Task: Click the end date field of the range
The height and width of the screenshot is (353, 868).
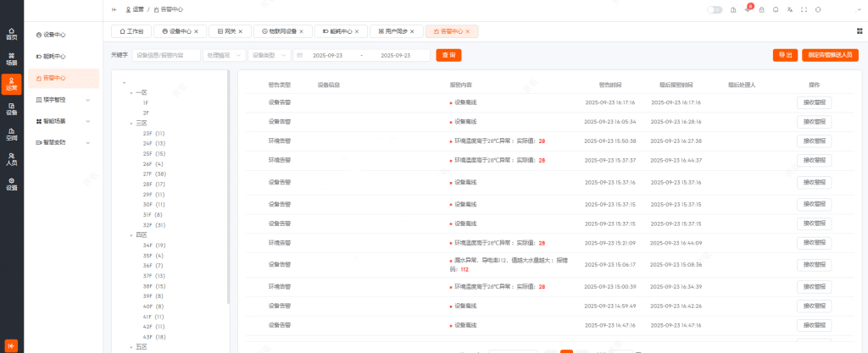Action: [x=395, y=55]
